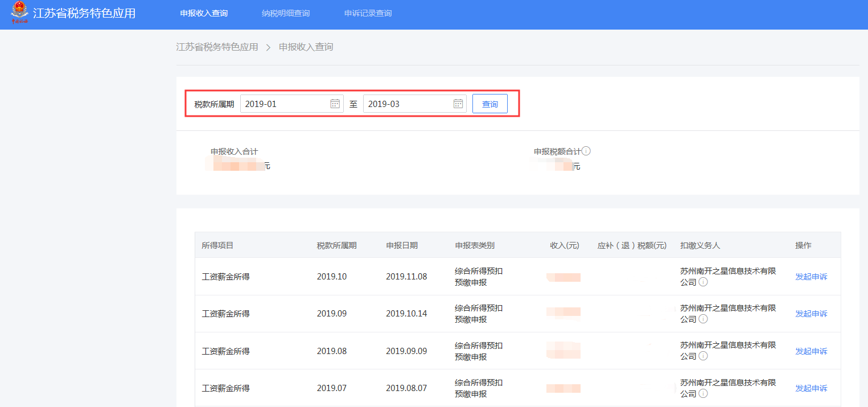Click the Jiangsu tax emblem logo
Viewport: 868px width, 407px height.
click(19, 13)
